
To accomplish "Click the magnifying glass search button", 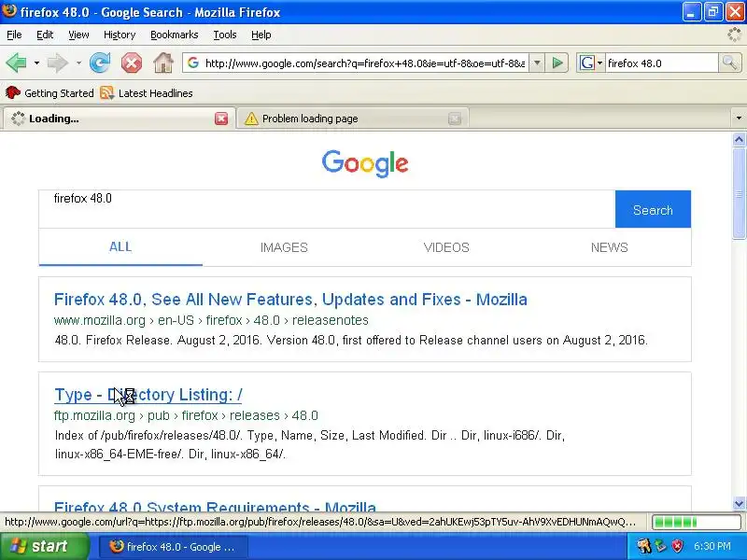I will click(x=729, y=63).
